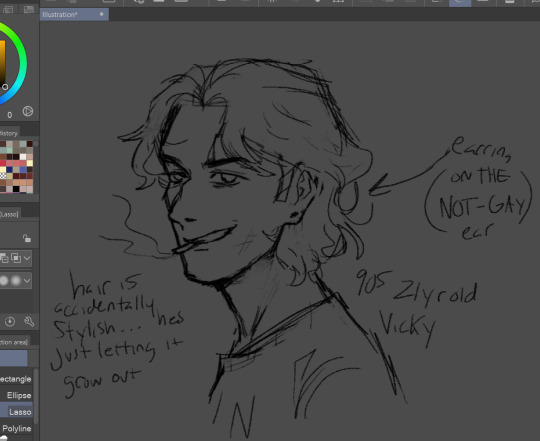Screen dimensions: 540x441
Task: Expand the selection mode dropdown chevron
Action: coord(27,258)
